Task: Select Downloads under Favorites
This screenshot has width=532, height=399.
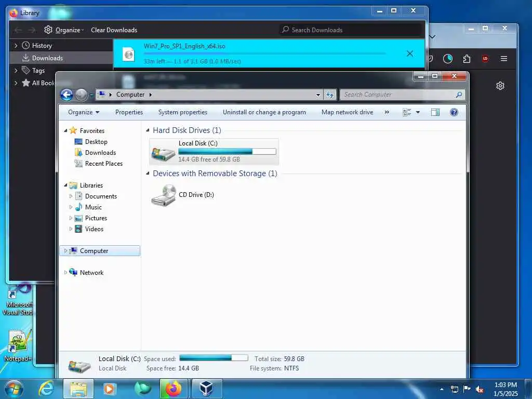Action: (x=100, y=153)
